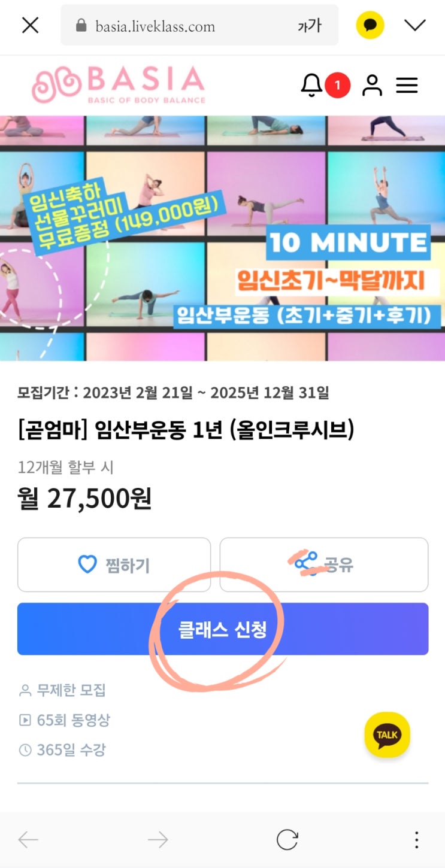This screenshot has height=868, width=445.
Task: Tap the KakaoTalk icon in browser bar
Action: pos(370,25)
